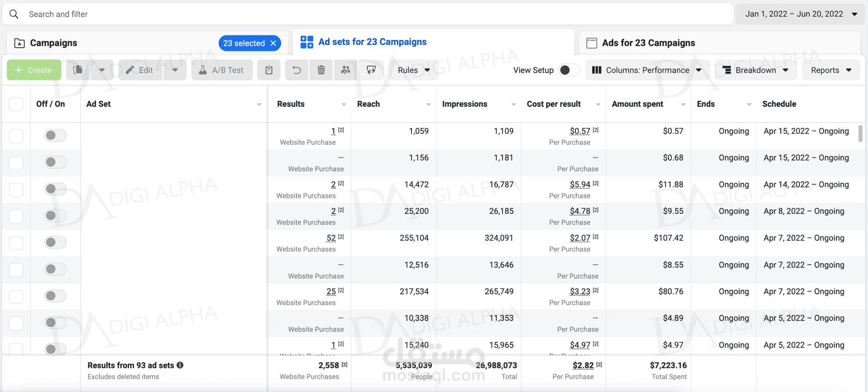Open the Reach column arrow menu
868x392 pixels.
428,104
